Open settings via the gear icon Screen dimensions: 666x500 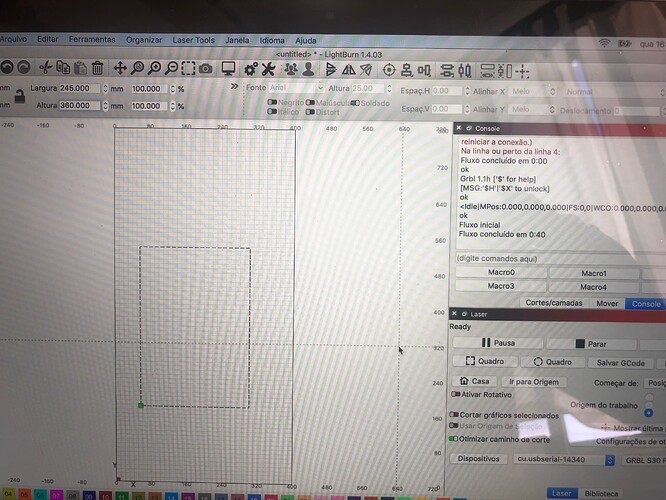coord(251,68)
